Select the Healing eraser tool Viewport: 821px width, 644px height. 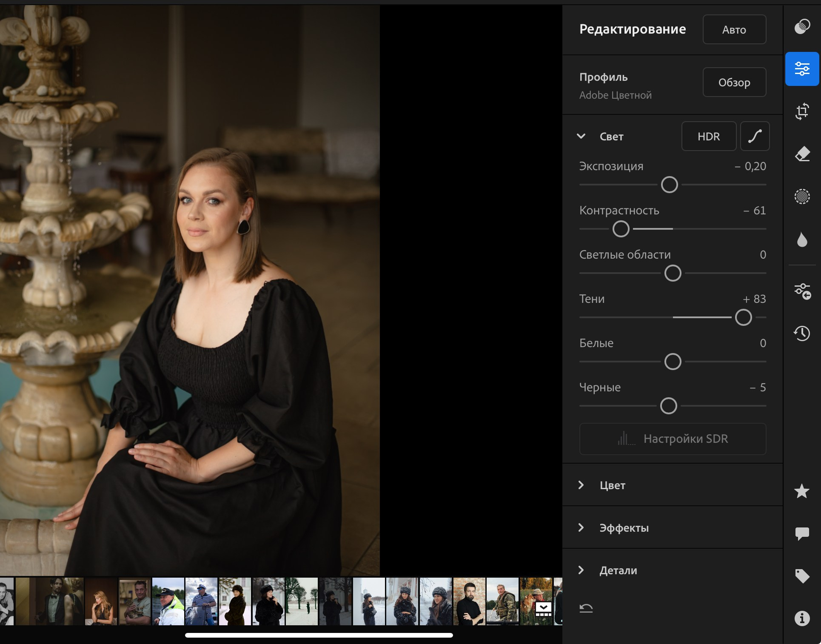click(802, 154)
